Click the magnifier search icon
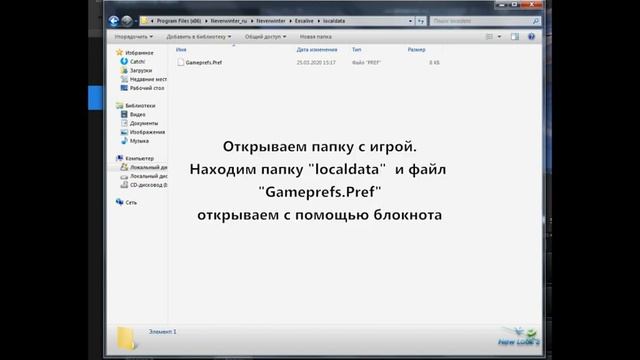The image size is (640, 360). click(536, 21)
